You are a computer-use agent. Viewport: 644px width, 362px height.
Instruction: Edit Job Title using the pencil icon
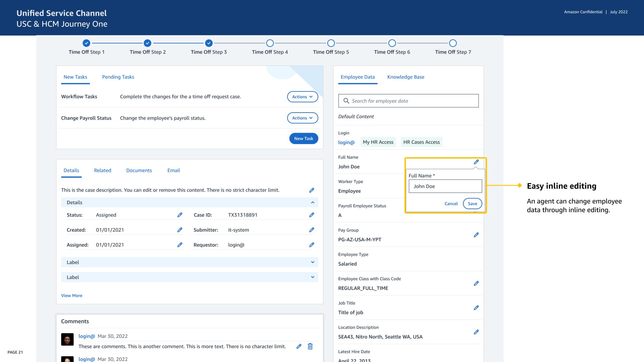click(x=476, y=308)
